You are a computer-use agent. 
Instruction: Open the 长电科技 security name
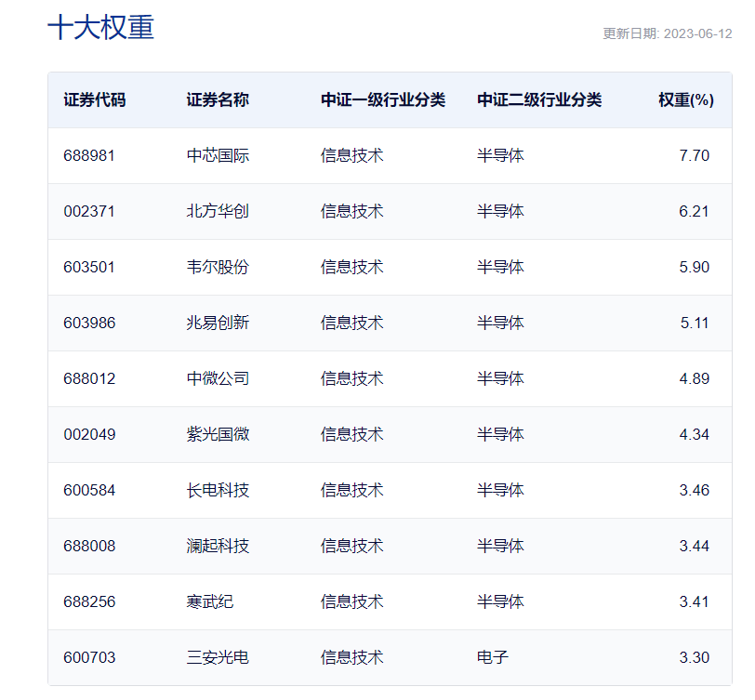[218, 490]
